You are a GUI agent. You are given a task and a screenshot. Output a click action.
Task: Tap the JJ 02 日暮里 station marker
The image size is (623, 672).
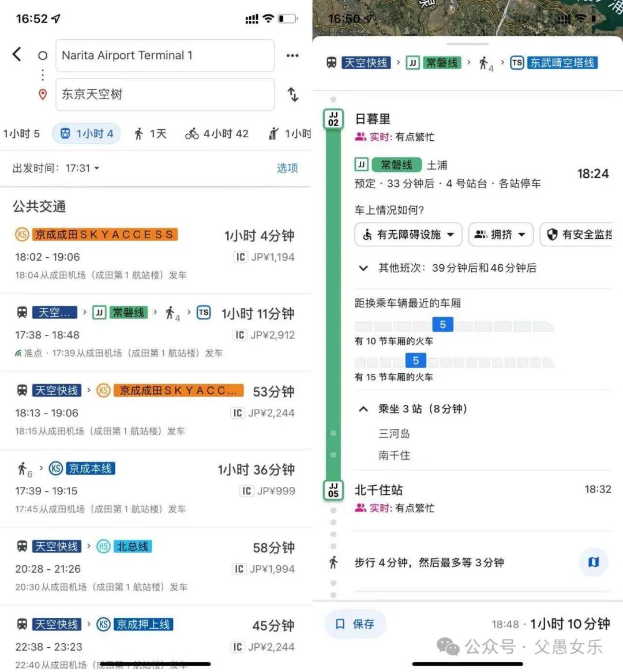tap(333, 119)
